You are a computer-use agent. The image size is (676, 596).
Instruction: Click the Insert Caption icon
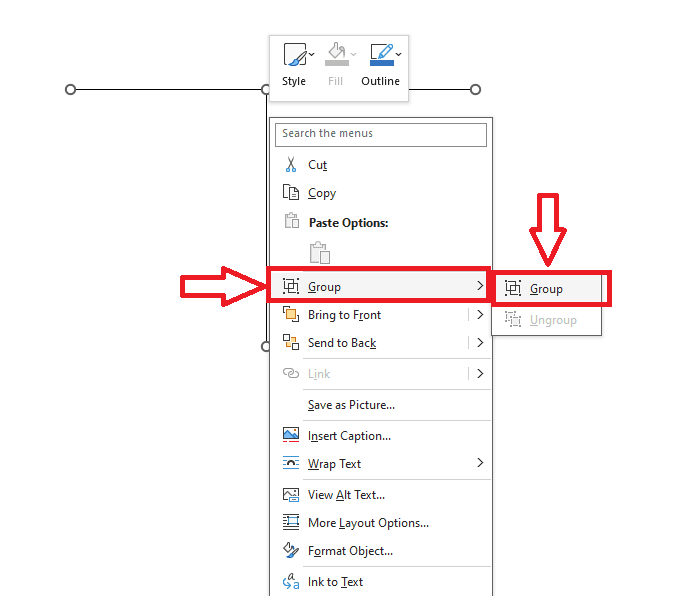(x=291, y=435)
